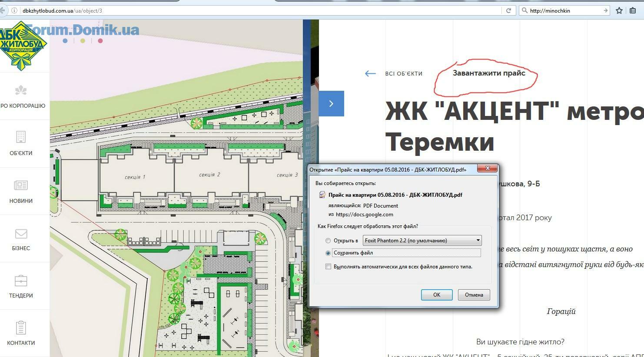Open the Новини menu label
Image resolution: width=644 pixels, height=357 pixels.
(21, 201)
